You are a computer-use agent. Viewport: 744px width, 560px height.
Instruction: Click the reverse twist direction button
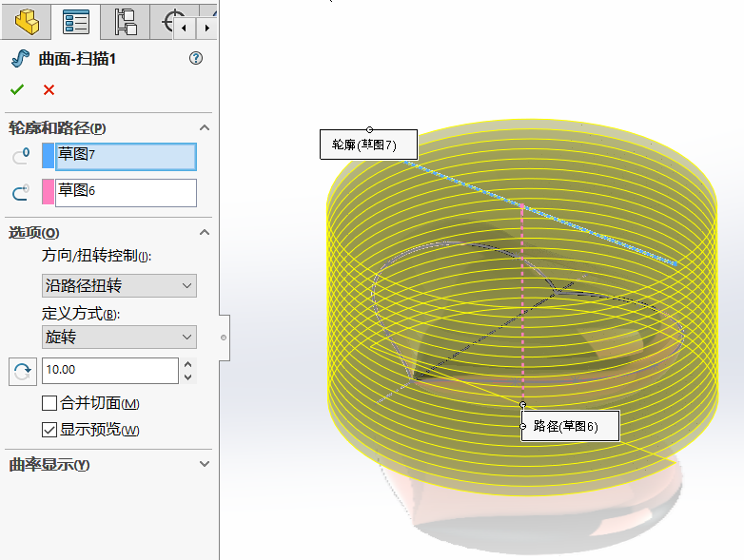pos(22,371)
